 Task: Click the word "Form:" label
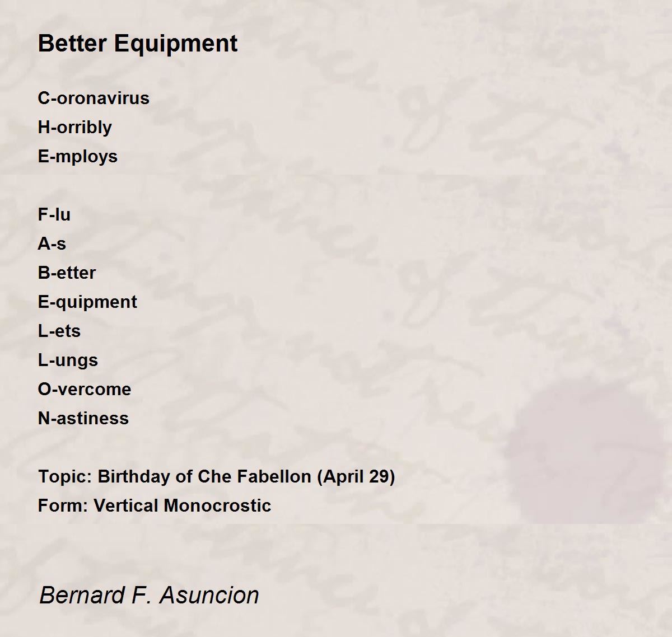pos(63,505)
